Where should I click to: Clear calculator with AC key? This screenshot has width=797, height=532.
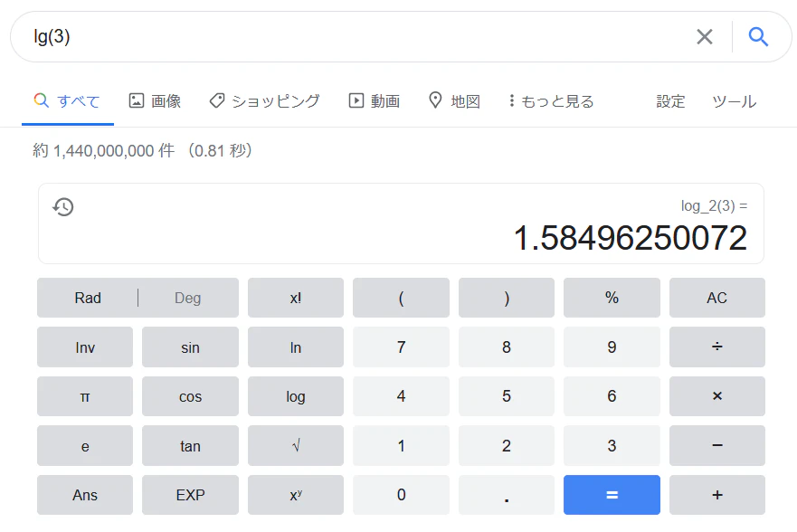(717, 298)
